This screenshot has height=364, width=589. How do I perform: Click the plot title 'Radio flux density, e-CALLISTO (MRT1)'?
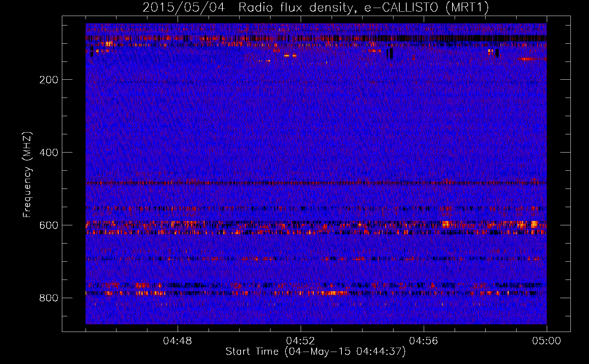(x=364, y=8)
